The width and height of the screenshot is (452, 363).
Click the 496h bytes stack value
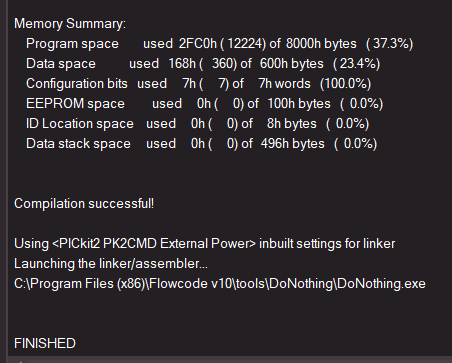[292, 144]
